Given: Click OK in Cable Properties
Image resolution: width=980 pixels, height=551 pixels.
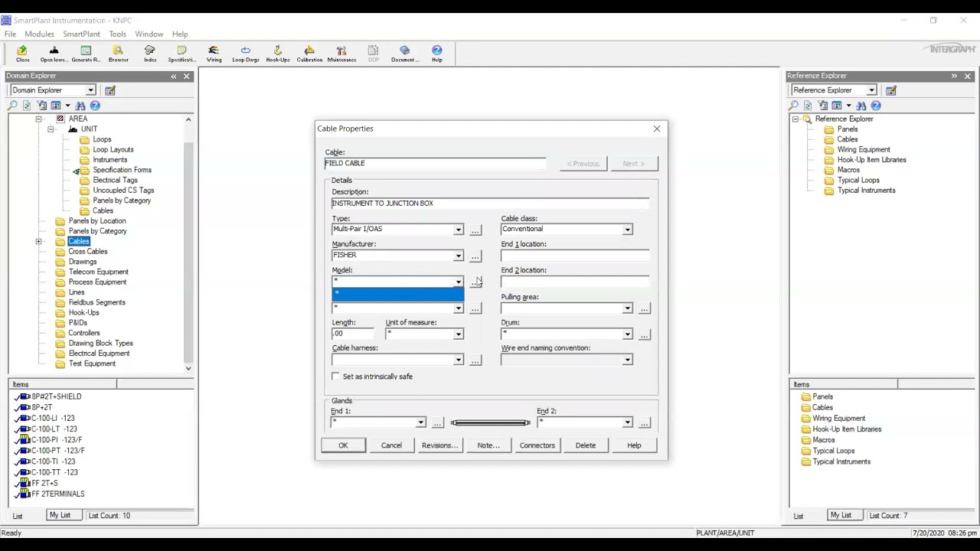Looking at the screenshot, I should (x=343, y=445).
